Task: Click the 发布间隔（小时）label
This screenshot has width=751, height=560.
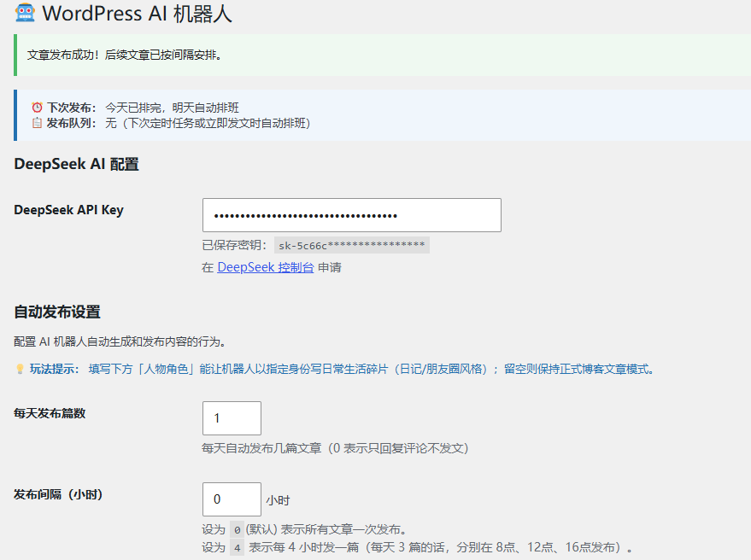Action: pyautogui.click(x=58, y=494)
